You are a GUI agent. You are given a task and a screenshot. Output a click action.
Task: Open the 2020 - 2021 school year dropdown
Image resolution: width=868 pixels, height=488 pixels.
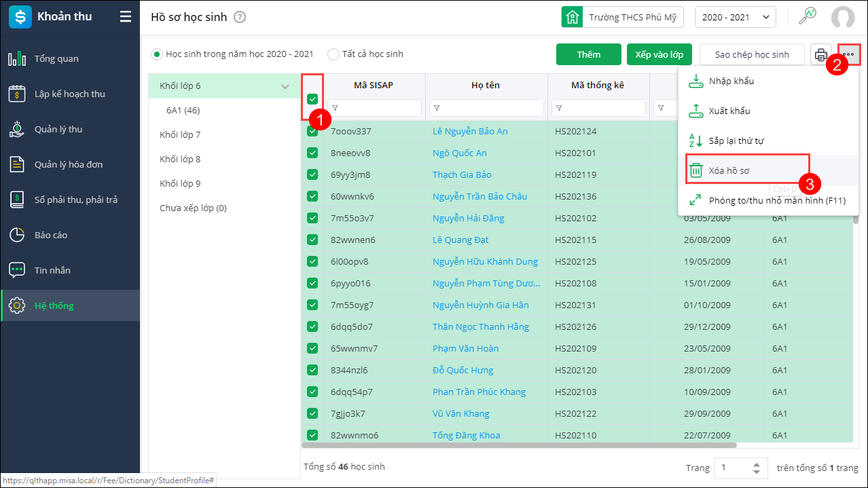[x=735, y=18]
